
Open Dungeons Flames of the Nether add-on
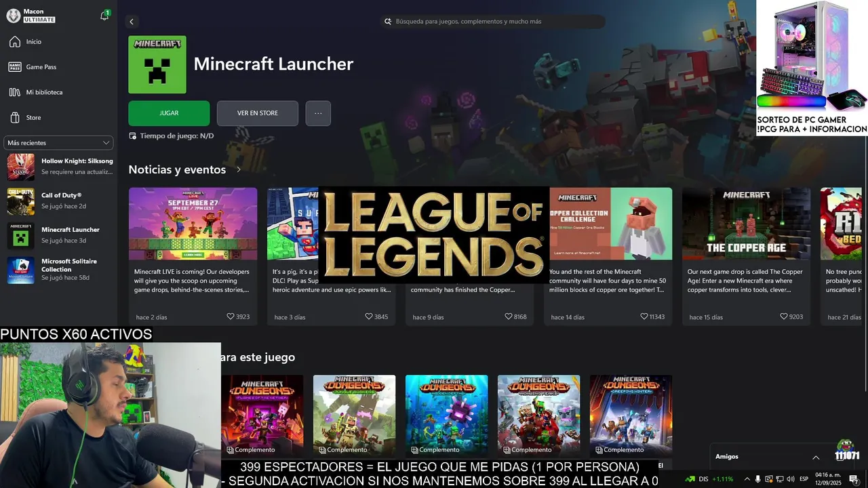(x=262, y=415)
